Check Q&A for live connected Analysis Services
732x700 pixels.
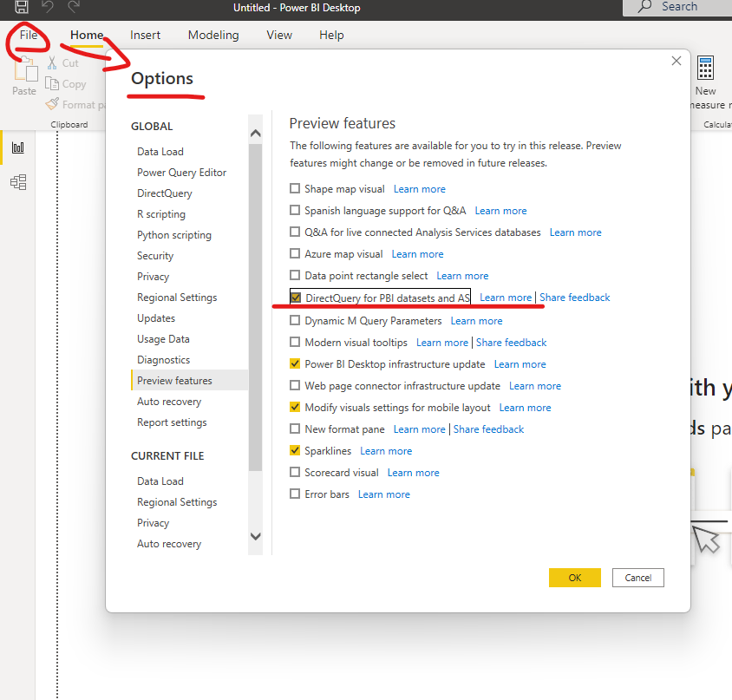tap(295, 232)
